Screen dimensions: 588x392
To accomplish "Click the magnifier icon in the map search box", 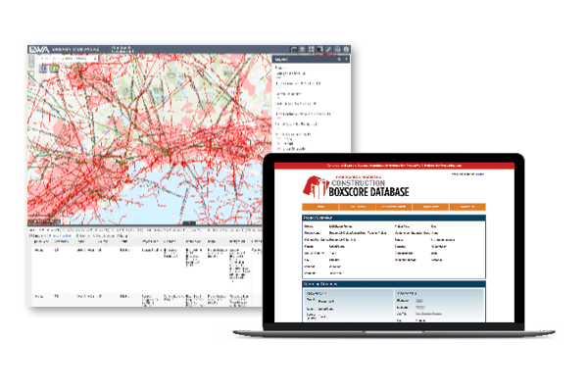I will [95, 59].
